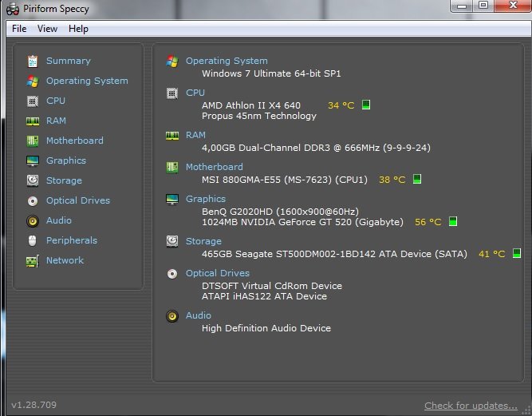Click the Peripherals mouse icon in sidebar
532x416 pixels.
point(32,240)
